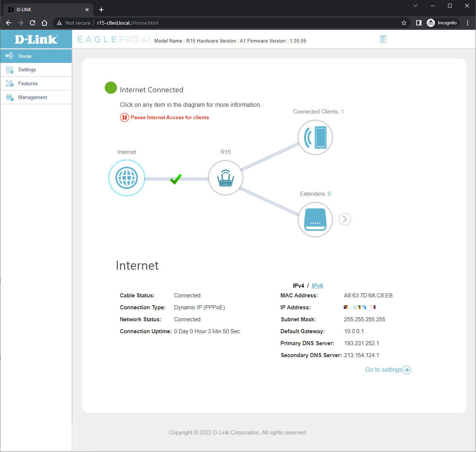Open the Chrome three-dot menu
This screenshot has height=452, width=476.
click(467, 23)
